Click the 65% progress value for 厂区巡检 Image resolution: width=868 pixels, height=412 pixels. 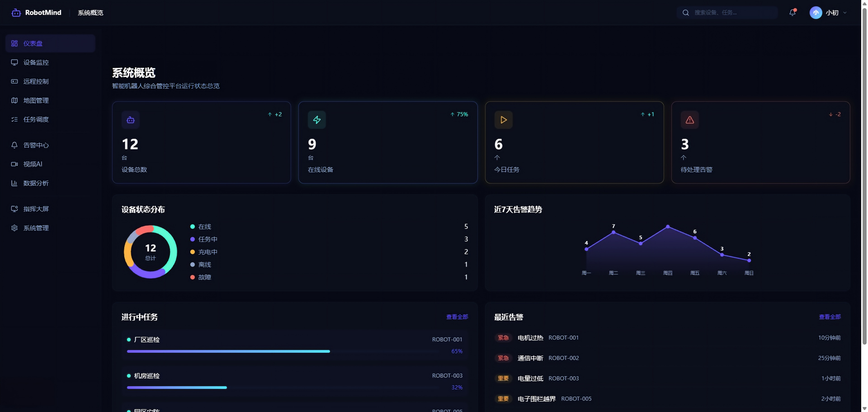point(457,351)
